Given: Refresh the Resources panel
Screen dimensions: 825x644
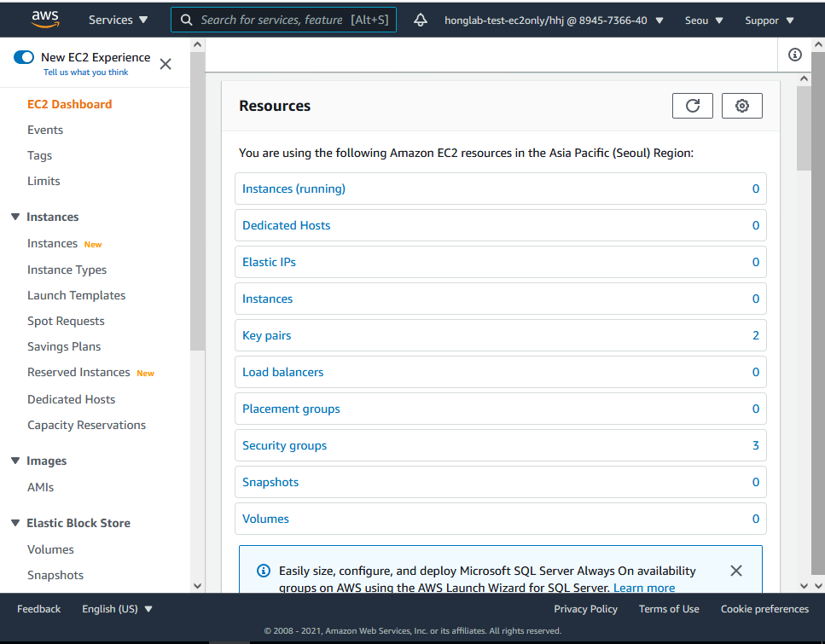Looking at the screenshot, I should coord(693,106).
